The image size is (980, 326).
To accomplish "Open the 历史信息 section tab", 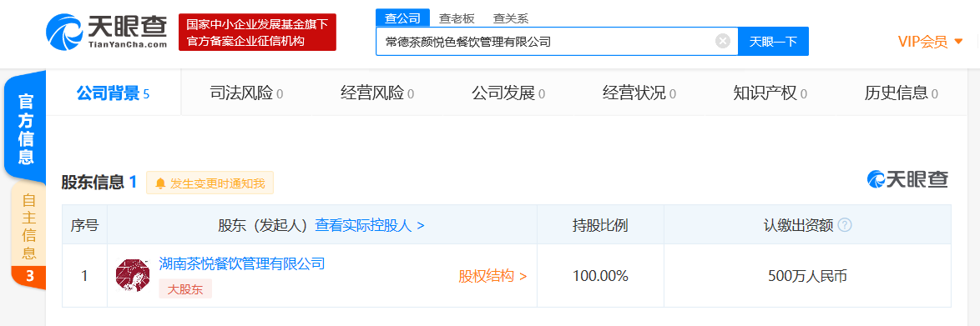I will tap(902, 93).
